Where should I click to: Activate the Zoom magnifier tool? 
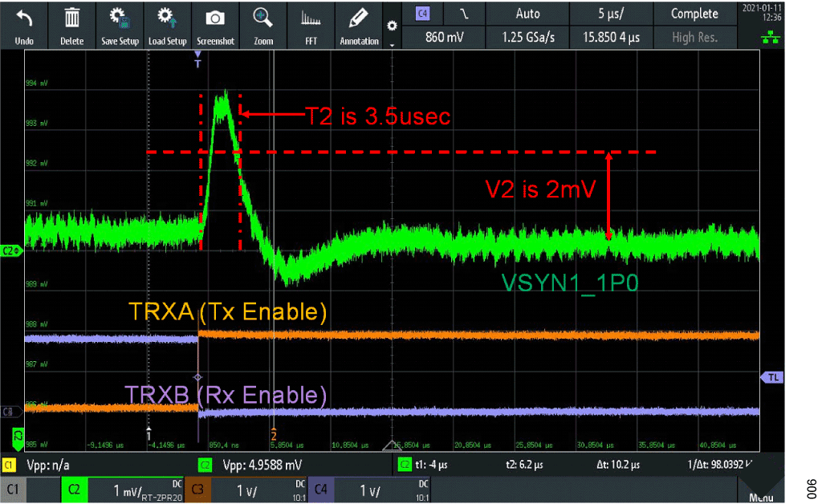click(262, 18)
